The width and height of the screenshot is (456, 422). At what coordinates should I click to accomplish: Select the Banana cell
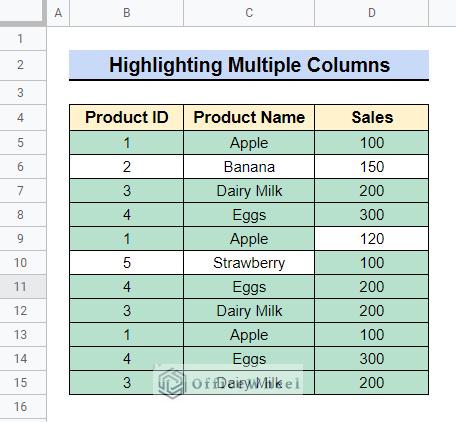click(x=249, y=167)
